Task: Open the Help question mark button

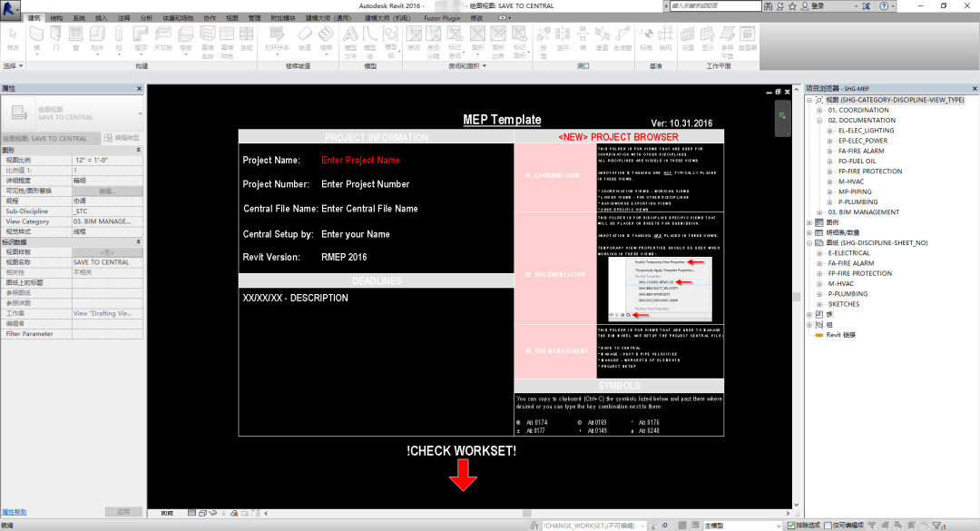Action: point(884,6)
